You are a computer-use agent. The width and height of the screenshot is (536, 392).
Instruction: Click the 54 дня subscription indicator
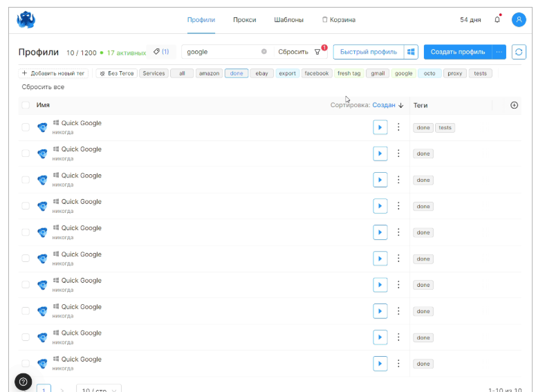[470, 20]
